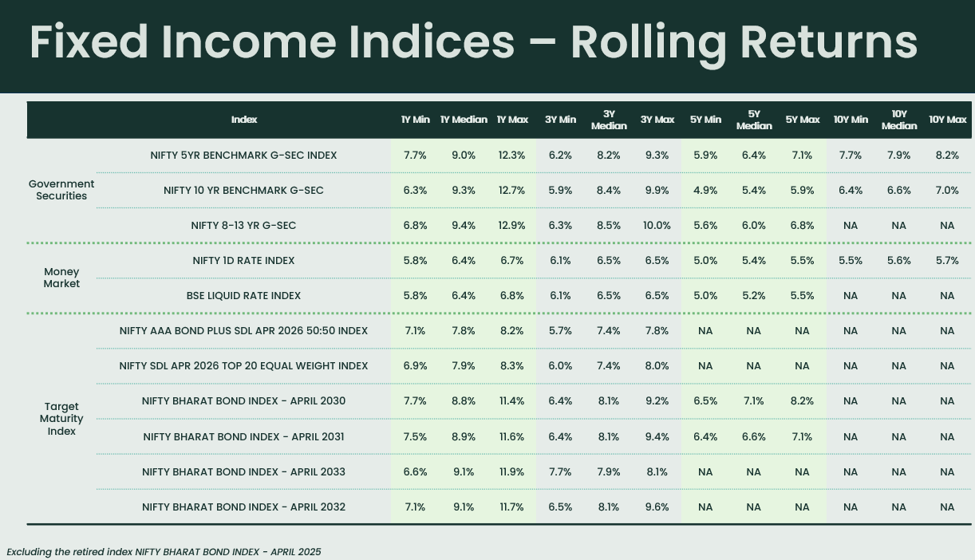
Task: Click the 12.9% 1Y Max cell
Action: pos(511,226)
